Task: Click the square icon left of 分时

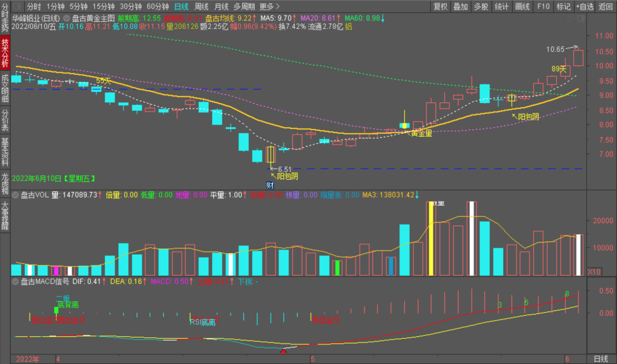Action: (x=18, y=7)
